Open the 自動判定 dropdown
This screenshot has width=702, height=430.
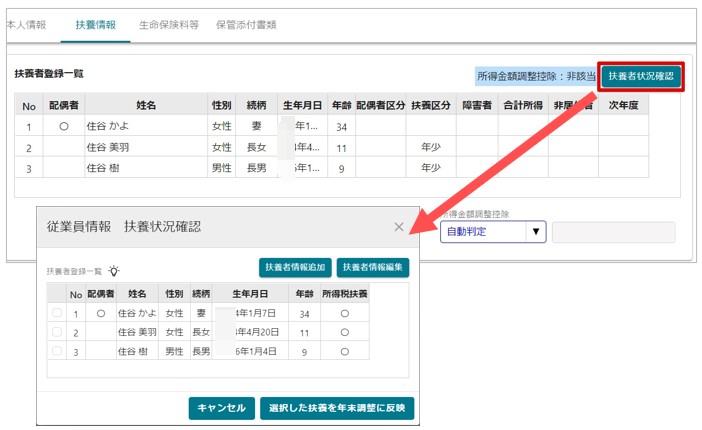tap(493, 232)
